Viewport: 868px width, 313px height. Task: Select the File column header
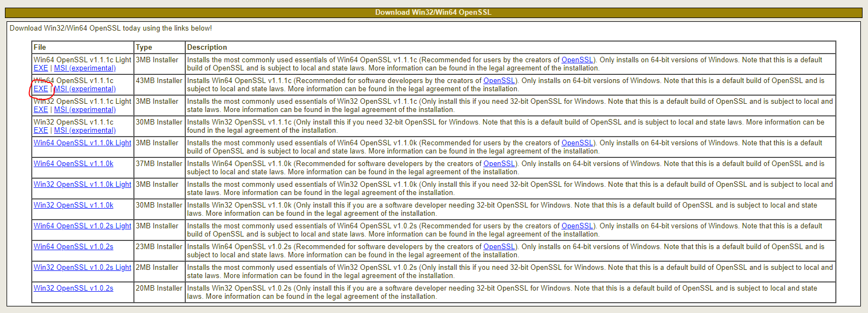[83, 48]
